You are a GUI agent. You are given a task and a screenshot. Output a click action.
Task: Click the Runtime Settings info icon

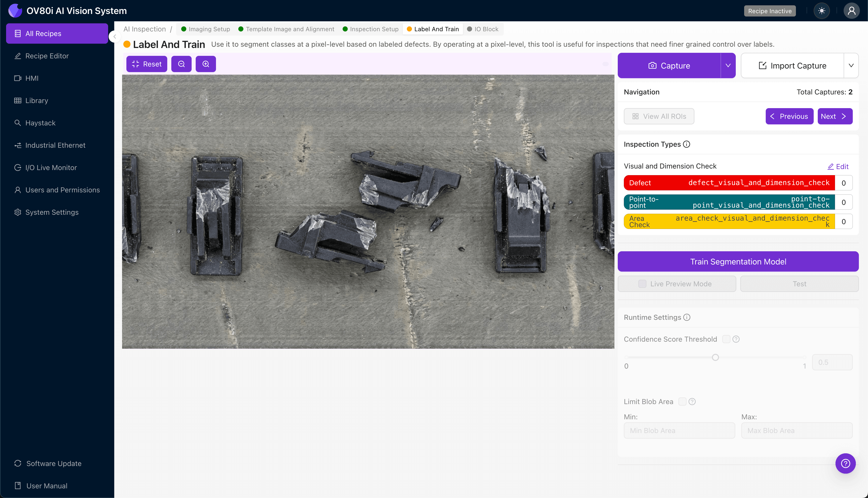coord(687,318)
